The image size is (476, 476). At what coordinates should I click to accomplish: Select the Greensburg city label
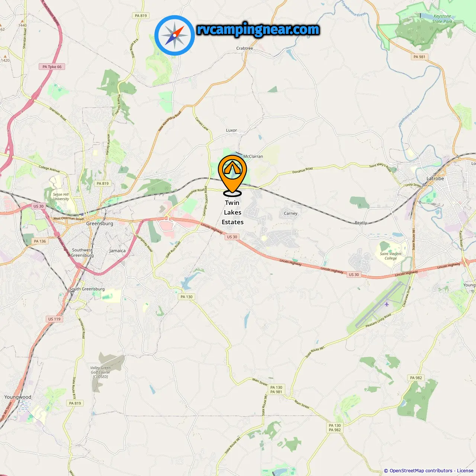(x=100, y=223)
